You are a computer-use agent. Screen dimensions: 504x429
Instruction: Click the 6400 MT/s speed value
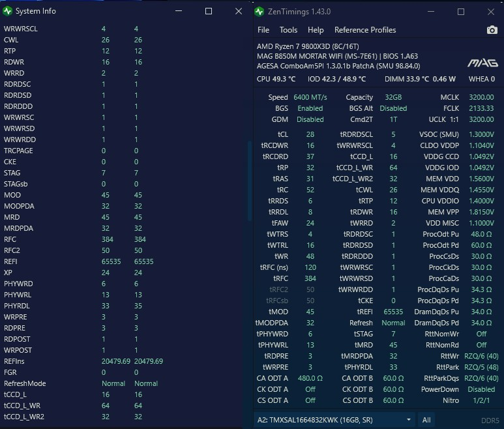310,97
